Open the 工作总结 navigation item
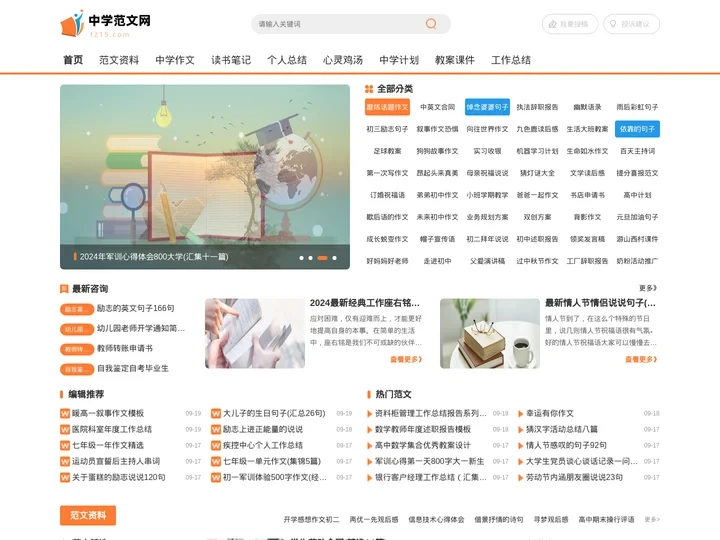Screen dimensions: 720x540 pos(511,60)
